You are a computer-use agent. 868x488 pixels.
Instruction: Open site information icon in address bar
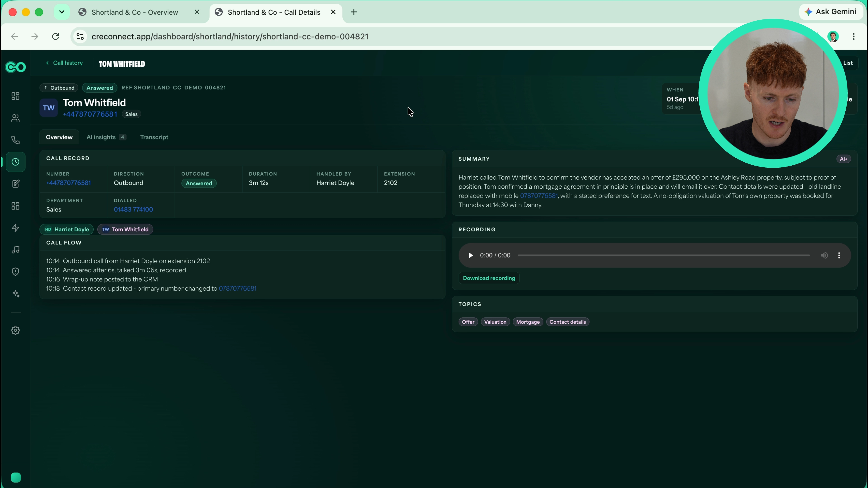(x=80, y=36)
